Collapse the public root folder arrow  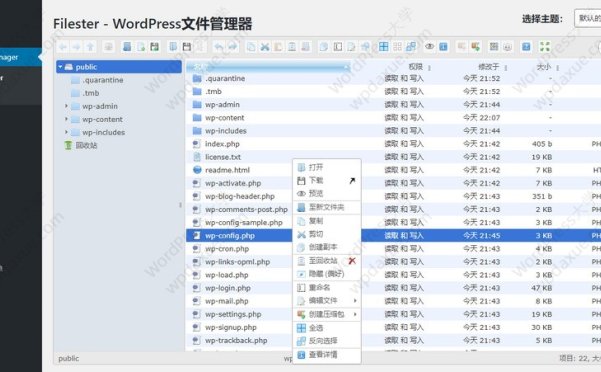(x=60, y=67)
